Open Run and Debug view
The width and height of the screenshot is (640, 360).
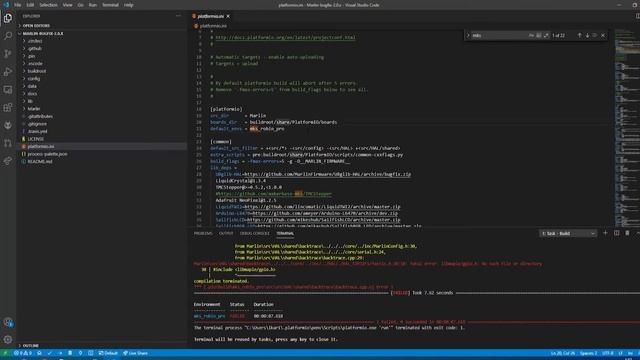point(8,71)
